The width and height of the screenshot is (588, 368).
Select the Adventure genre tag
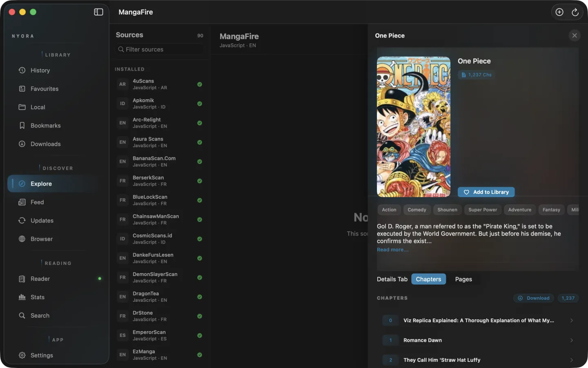click(x=520, y=210)
